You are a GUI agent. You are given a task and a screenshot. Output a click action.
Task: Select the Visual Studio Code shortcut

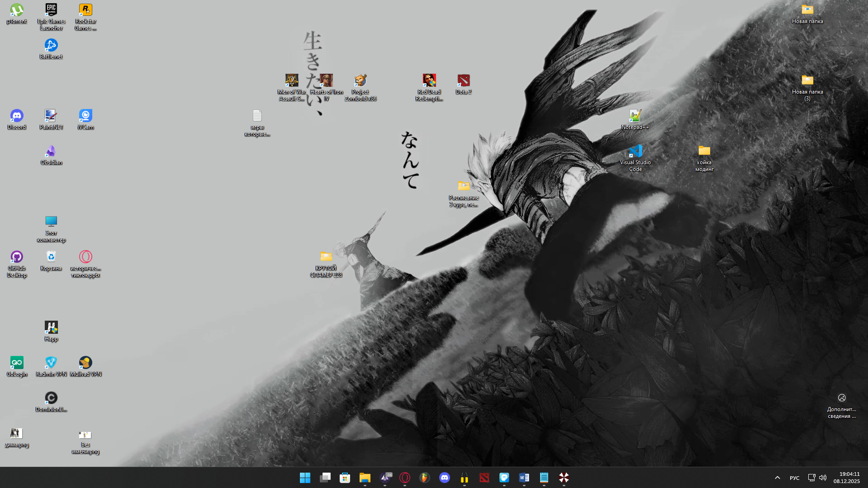(x=636, y=159)
